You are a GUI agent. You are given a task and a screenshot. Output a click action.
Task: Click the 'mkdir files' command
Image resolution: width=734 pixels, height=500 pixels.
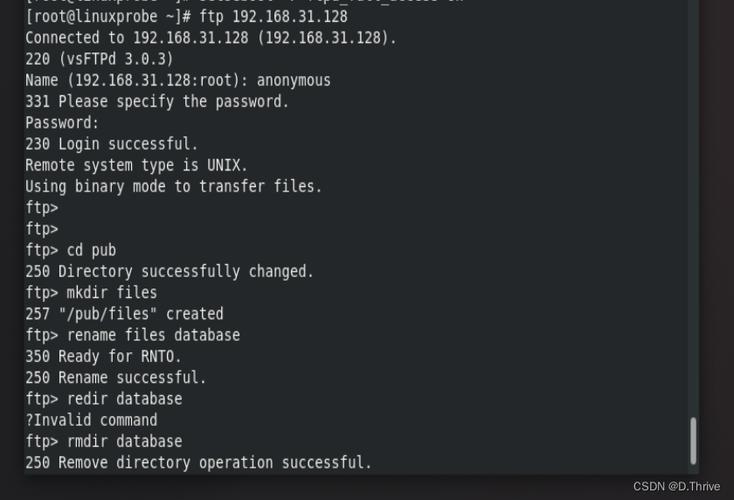coord(111,293)
